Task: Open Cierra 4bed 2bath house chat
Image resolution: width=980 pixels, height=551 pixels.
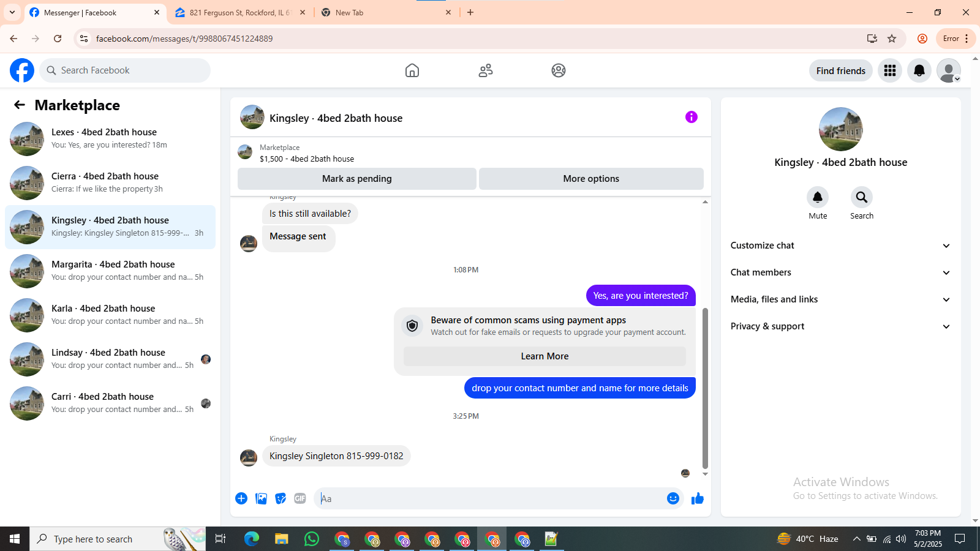Action: pyautogui.click(x=110, y=183)
